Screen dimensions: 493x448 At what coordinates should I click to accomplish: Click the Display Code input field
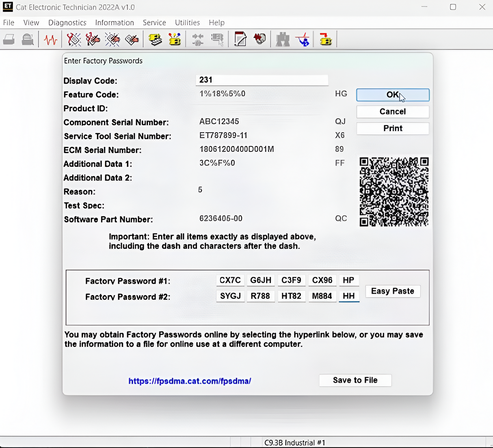[x=262, y=80]
